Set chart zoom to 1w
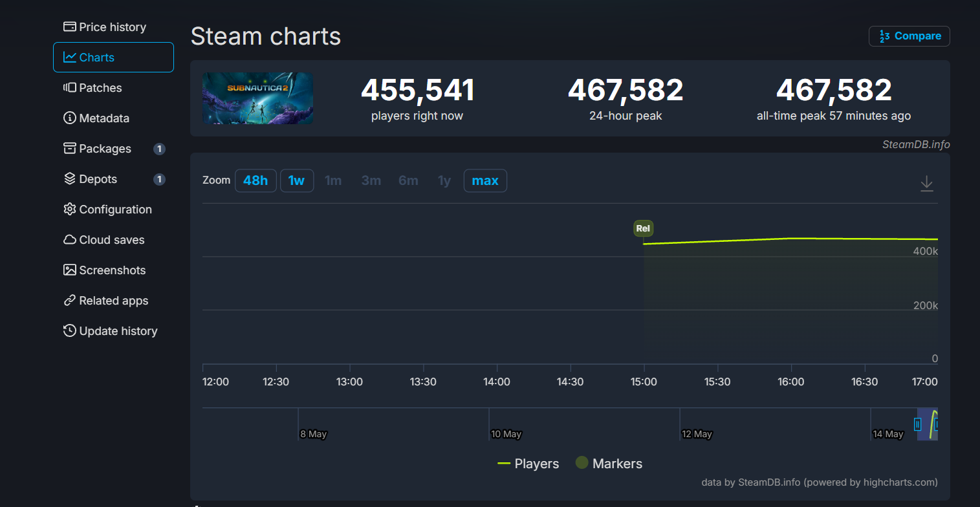This screenshot has width=980, height=507. tap(297, 180)
